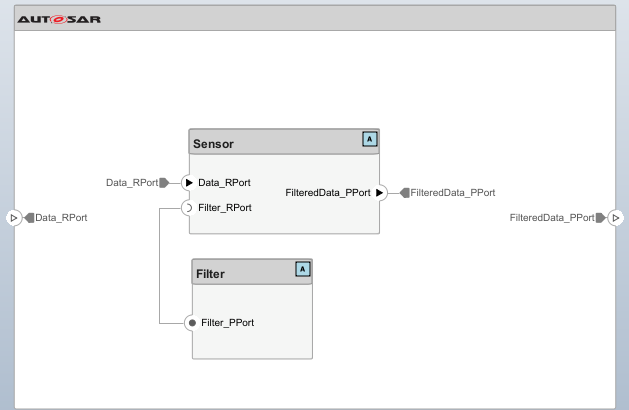The width and height of the screenshot is (629, 410).
Task: Click the blue A badge on the Sensor component
Action: click(370, 139)
